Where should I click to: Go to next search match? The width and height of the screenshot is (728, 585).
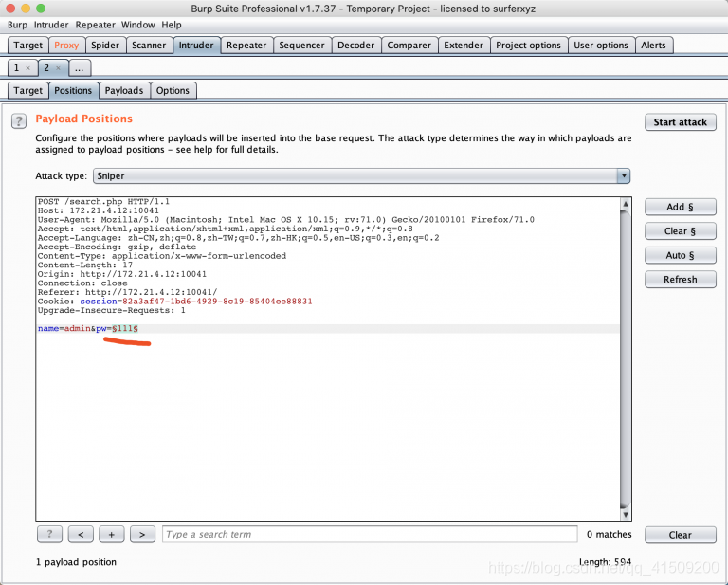pos(142,535)
